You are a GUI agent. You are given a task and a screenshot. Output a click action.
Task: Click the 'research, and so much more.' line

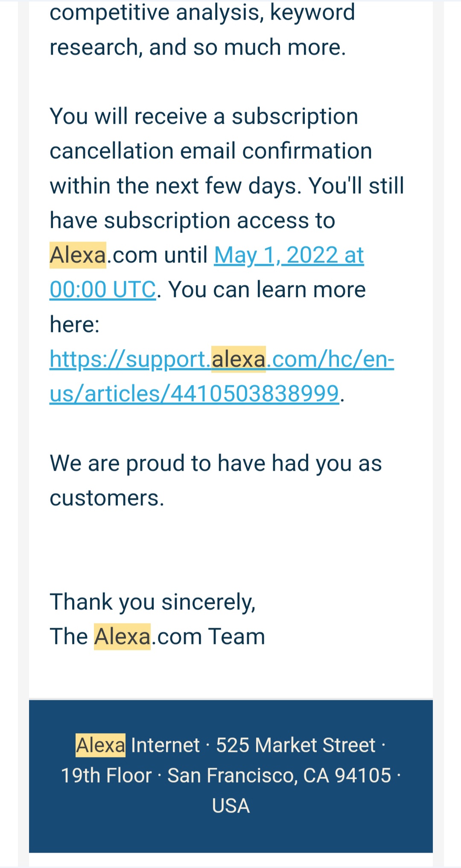tap(197, 47)
